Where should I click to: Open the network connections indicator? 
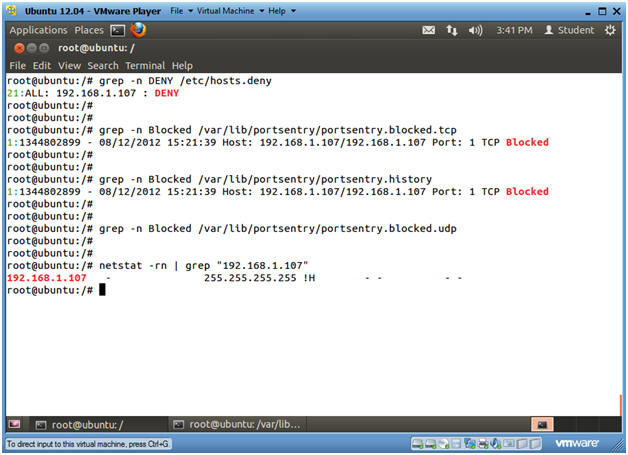(452, 30)
